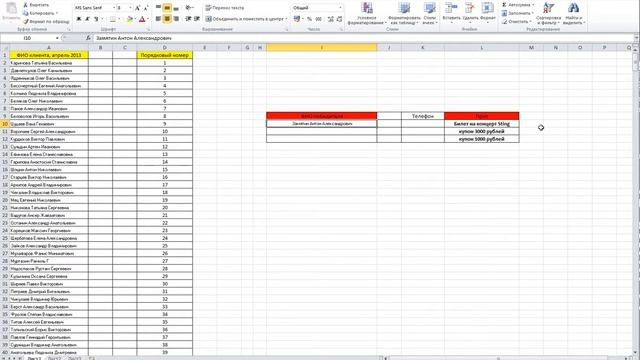The image size is (640, 360).
Task: Open Формат cells menu
Action: tap(488, 13)
